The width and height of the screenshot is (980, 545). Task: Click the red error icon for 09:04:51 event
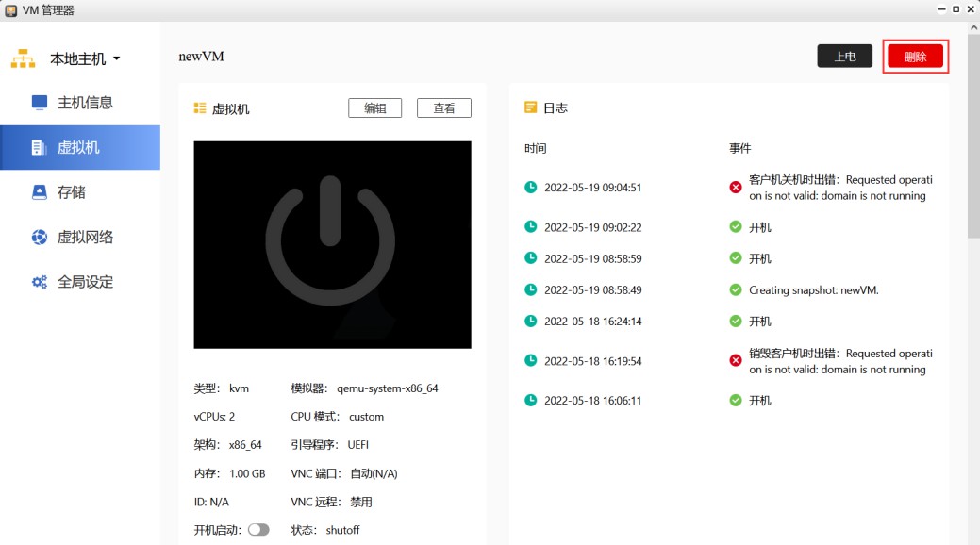click(736, 188)
